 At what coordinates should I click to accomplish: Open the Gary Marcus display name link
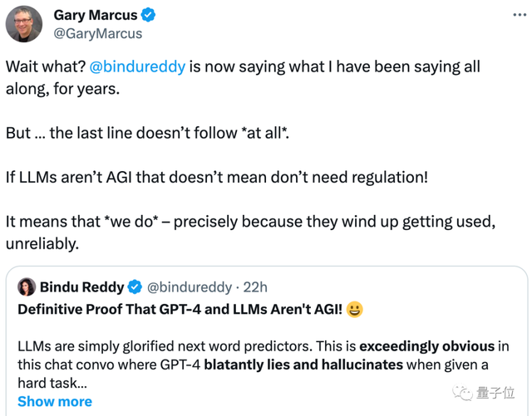point(95,15)
